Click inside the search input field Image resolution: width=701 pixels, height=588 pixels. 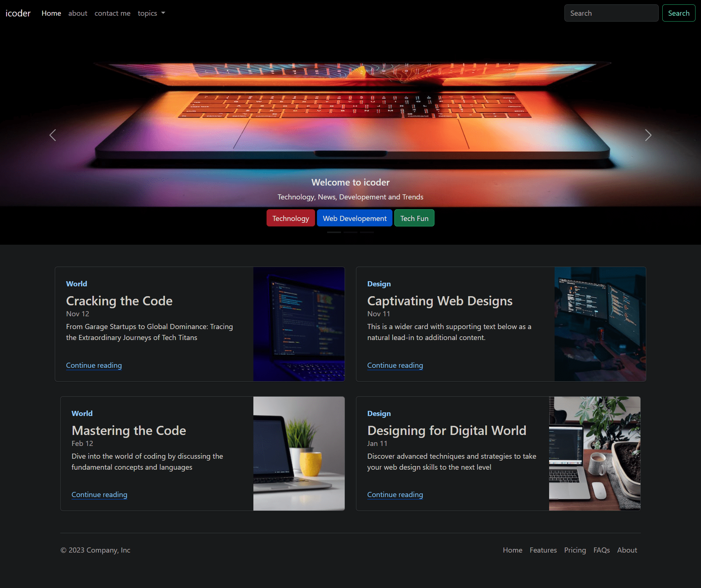(x=612, y=13)
